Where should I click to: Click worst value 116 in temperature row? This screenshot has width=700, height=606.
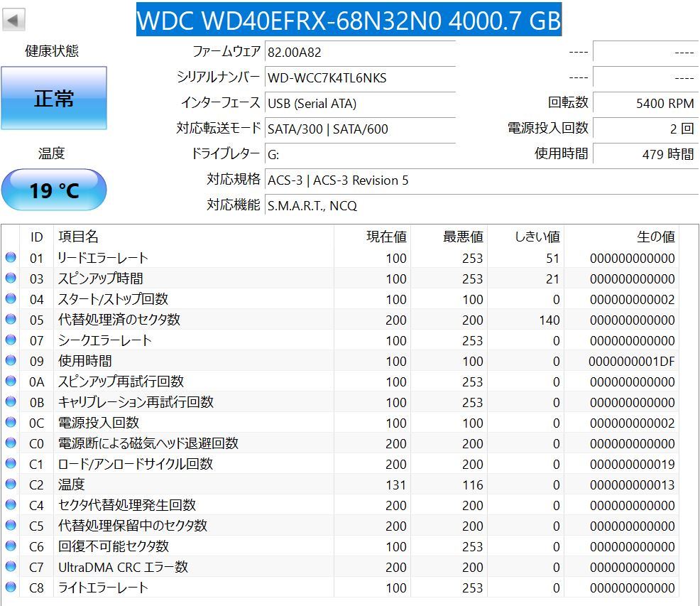pos(473,485)
